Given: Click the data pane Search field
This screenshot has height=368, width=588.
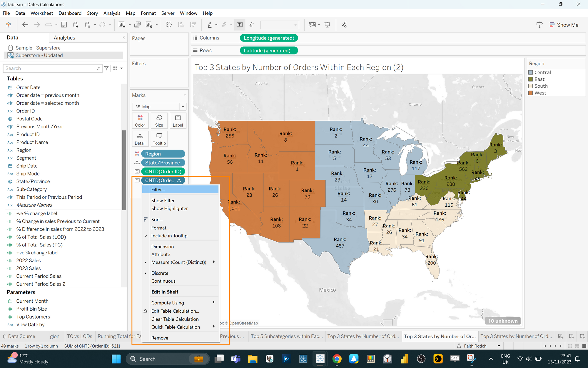Looking at the screenshot, I should click(x=50, y=68).
